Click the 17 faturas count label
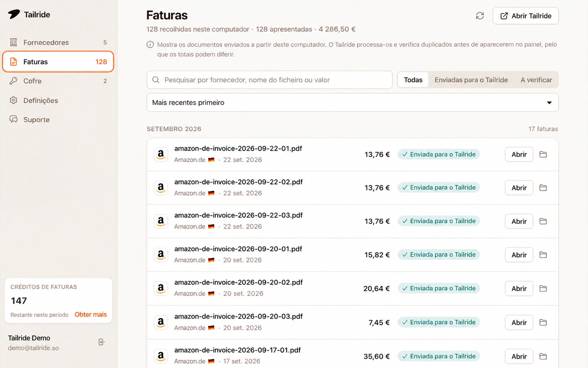 pyautogui.click(x=543, y=129)
